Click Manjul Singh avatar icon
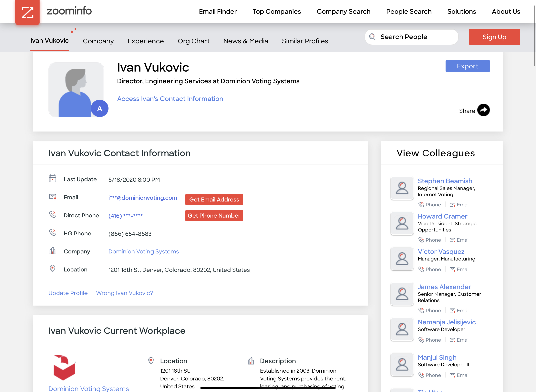536x392 pixels. [x=402, y=365]
